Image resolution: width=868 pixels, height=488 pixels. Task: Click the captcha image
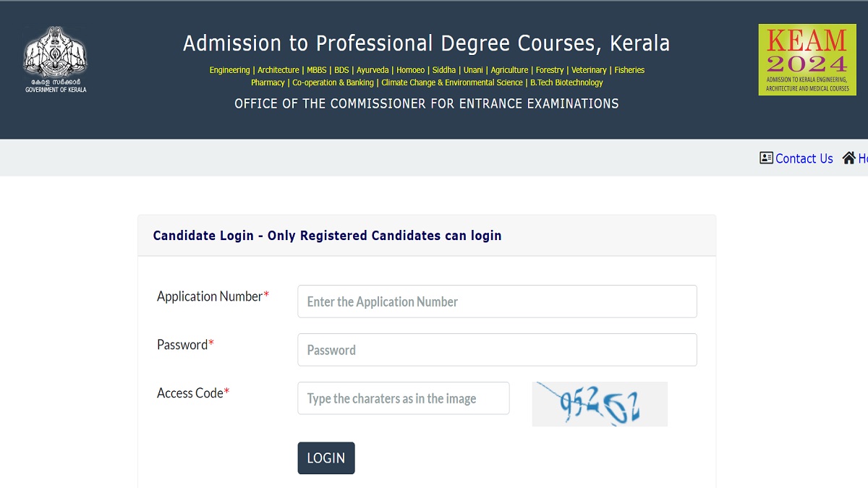click(600, 404)
